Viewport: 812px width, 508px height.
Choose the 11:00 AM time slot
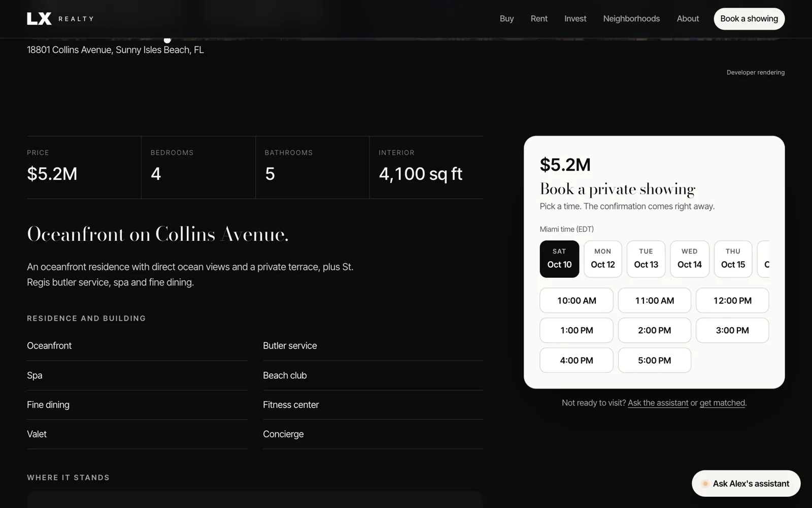pos(655,300)
